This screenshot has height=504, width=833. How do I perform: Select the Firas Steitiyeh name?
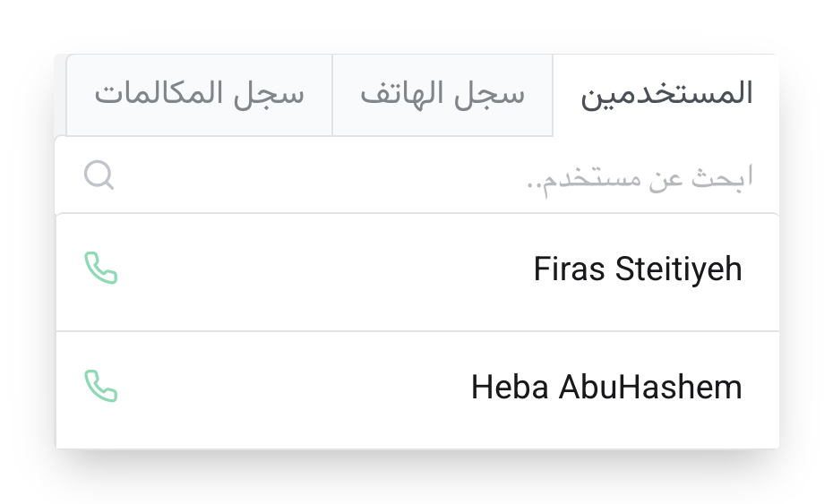(637, 269)
